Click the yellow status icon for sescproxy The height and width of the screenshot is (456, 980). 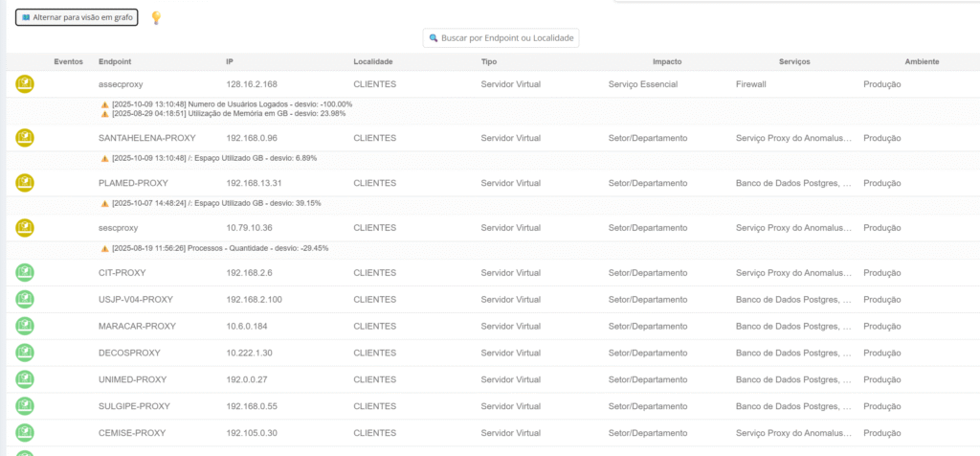[25, 228]
